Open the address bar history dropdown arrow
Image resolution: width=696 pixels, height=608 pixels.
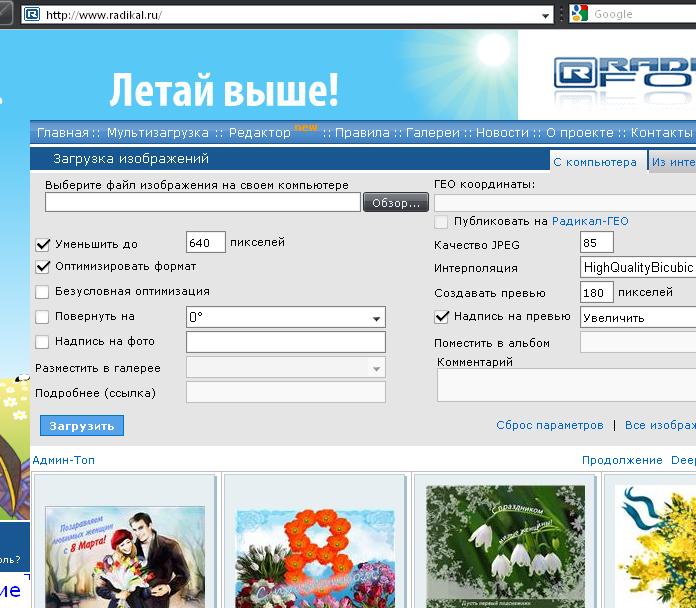tap(545, 15)
